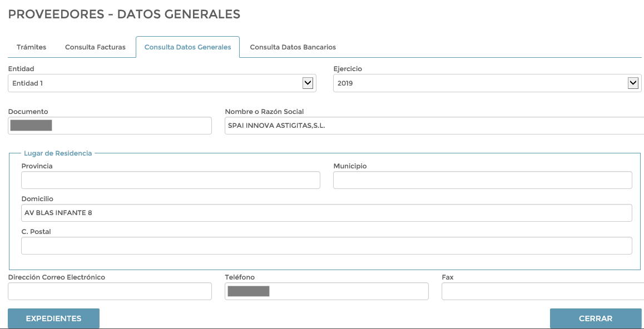The image size is (644, 329).
Task: Open the Entidad dropdown showing Entidad 1
Action: (x=156, y=83)
